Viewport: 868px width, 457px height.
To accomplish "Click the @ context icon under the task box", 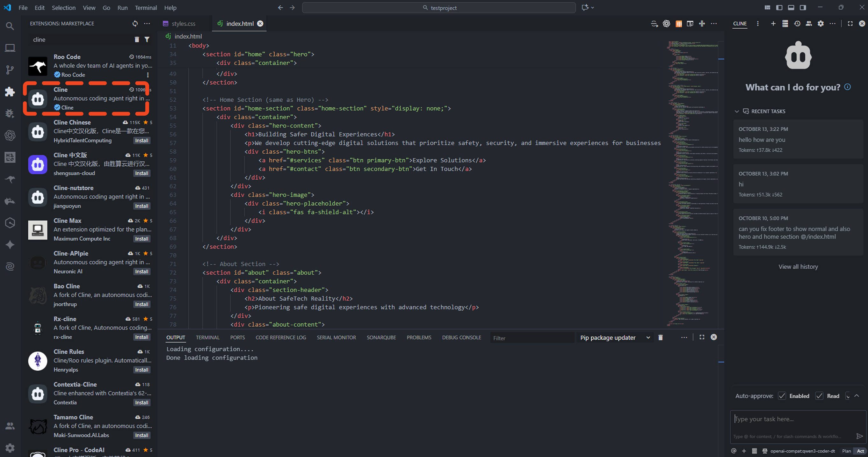I will [734, 451].
